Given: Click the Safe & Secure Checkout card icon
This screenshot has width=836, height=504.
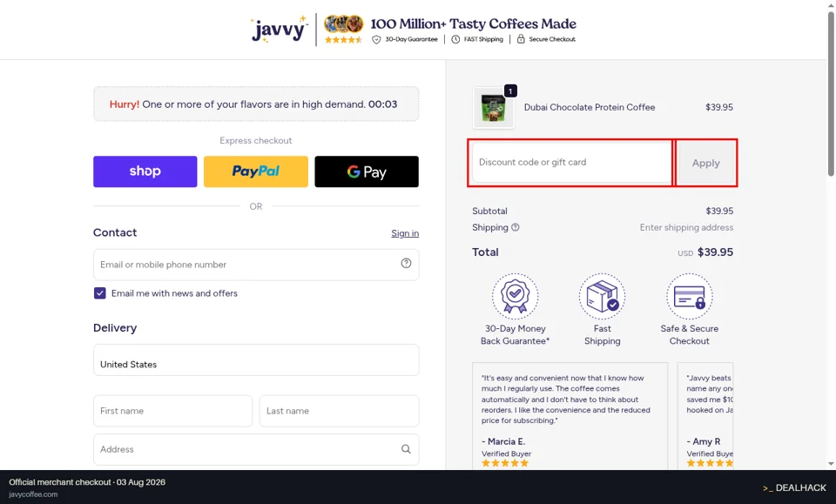Looking at the screenshot, I should [690, 296].
